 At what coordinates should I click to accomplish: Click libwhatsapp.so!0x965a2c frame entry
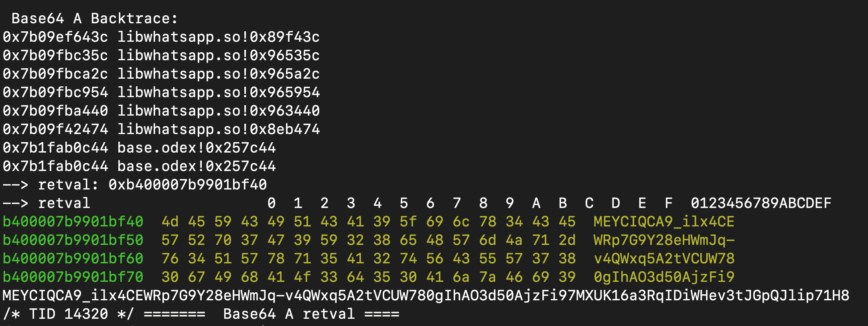pyautogui.click(x=219, y=74)
